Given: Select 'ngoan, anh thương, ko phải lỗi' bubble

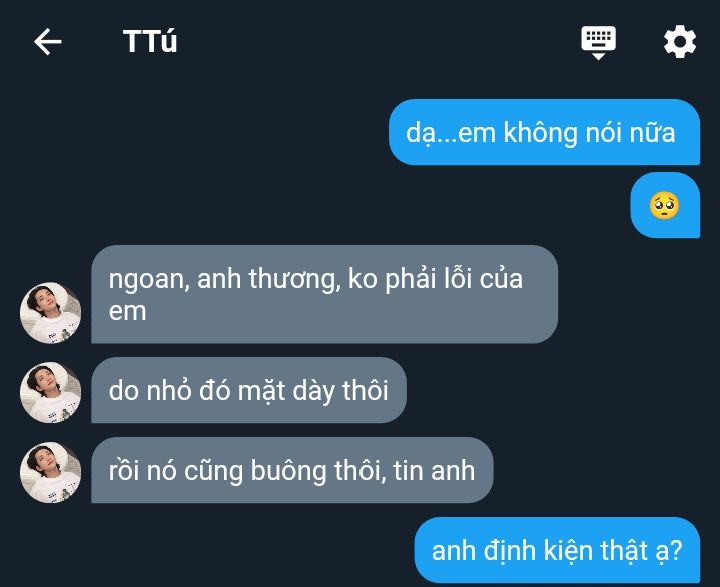Looking at the screenshot, I should coord(325,294).
